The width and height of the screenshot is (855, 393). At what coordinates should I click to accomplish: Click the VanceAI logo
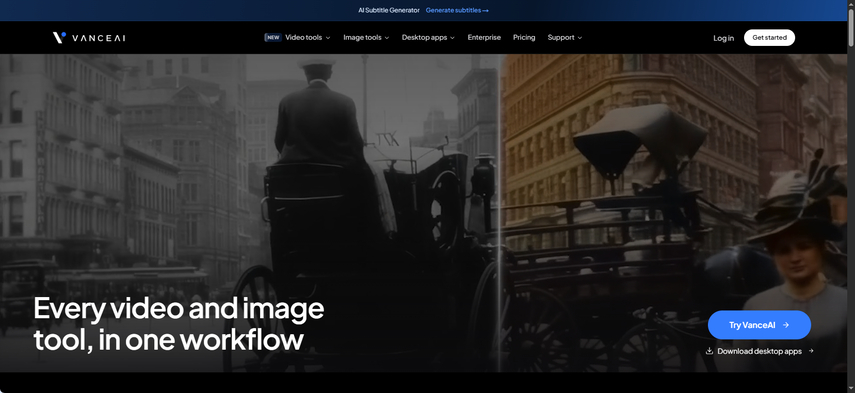pos(89,38)
